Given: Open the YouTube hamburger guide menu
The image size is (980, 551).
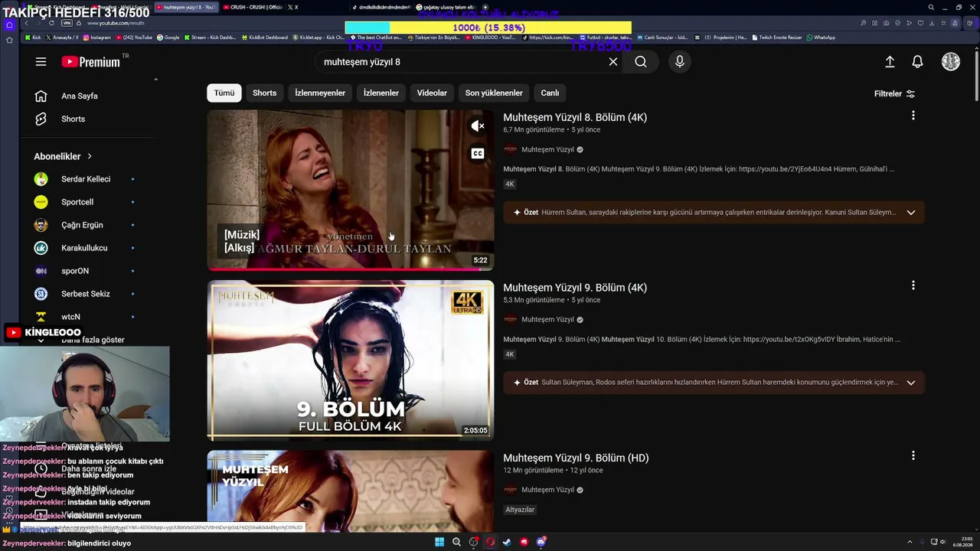Looking at the screenshot, I should click(41, 62).
